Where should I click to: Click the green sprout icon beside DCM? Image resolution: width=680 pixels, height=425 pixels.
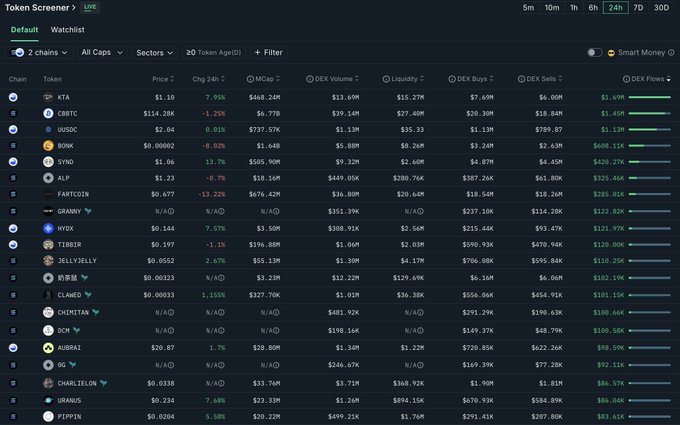pyautogui.click(x=77, y=330)
